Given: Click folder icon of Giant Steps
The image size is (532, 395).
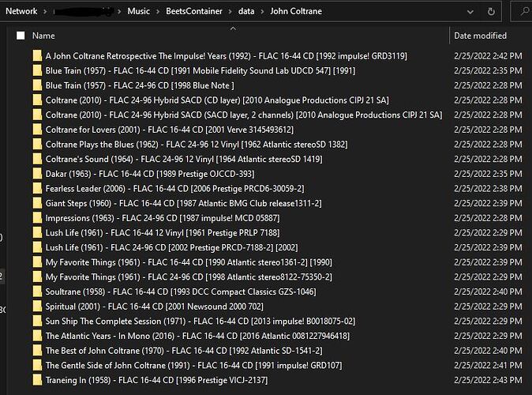Looking at the screenshot, I should click(37, 203).
